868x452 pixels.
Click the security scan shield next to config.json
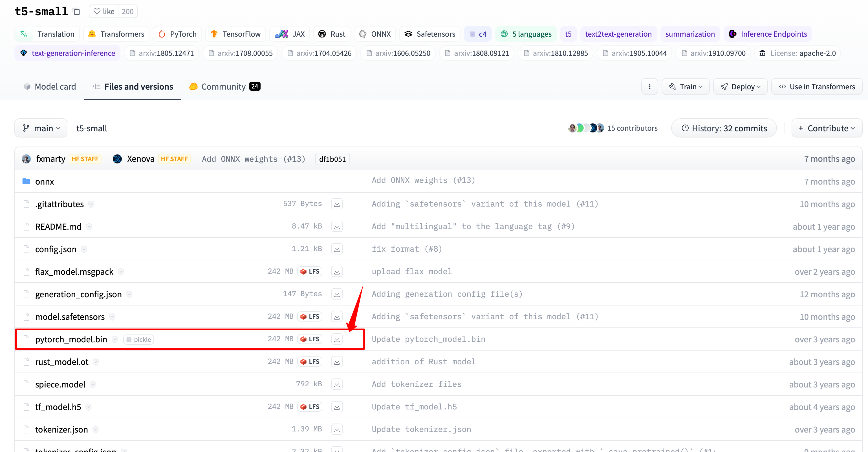pyautogui.click(x=84, y=249)
